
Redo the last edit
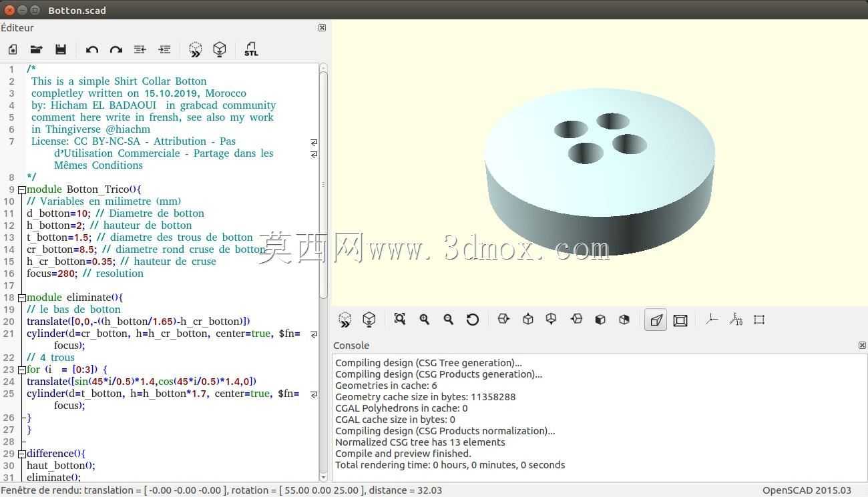[116, 49]
